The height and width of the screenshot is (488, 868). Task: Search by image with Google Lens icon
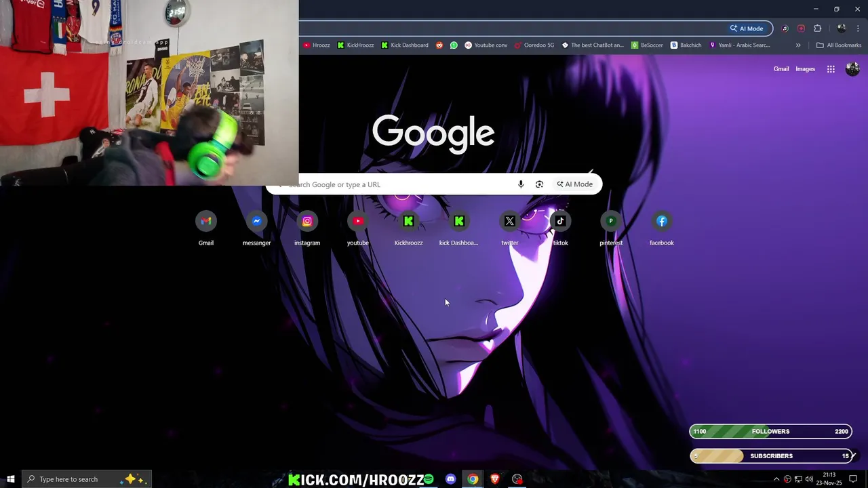tap(539, 184)
